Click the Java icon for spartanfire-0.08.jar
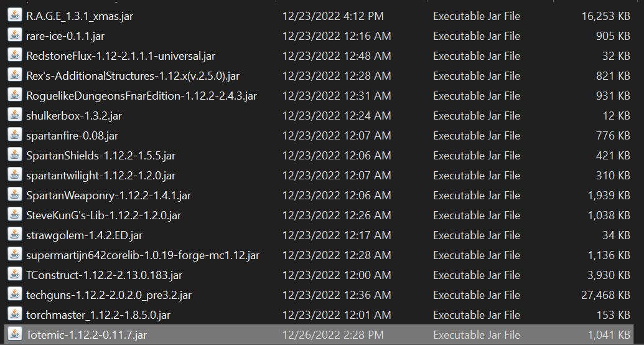The width and height of the screenshot is (644, 345). click(x=15, y=135)
